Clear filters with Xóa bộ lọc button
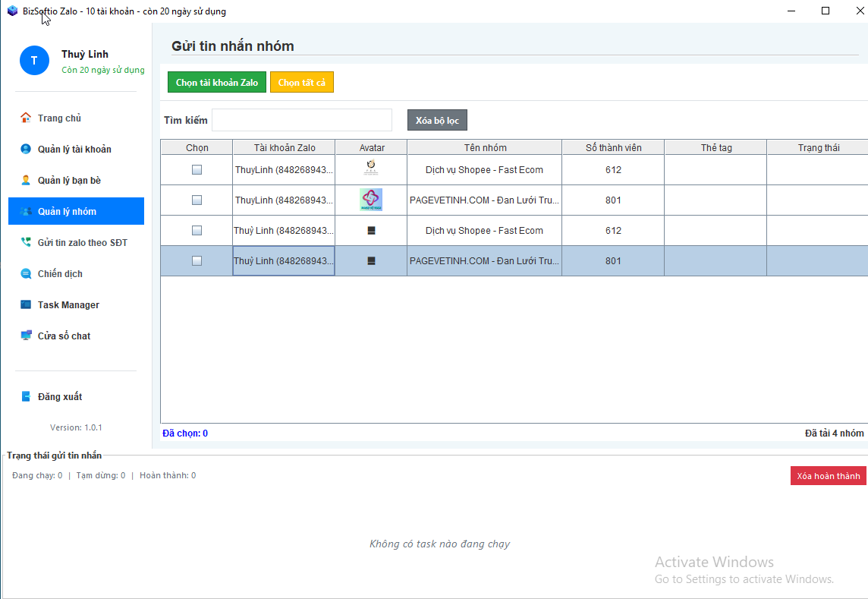 437,120
